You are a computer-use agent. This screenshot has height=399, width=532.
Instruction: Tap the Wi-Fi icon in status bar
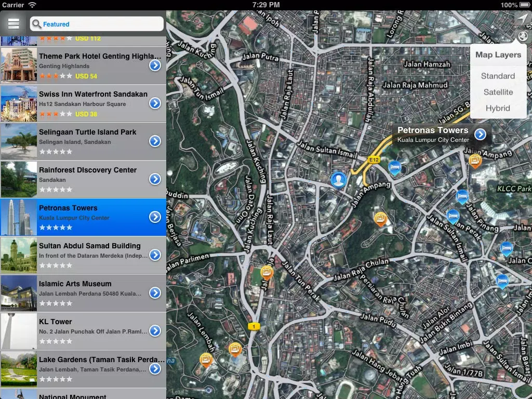pyautogui.click(x=32, y=5)
